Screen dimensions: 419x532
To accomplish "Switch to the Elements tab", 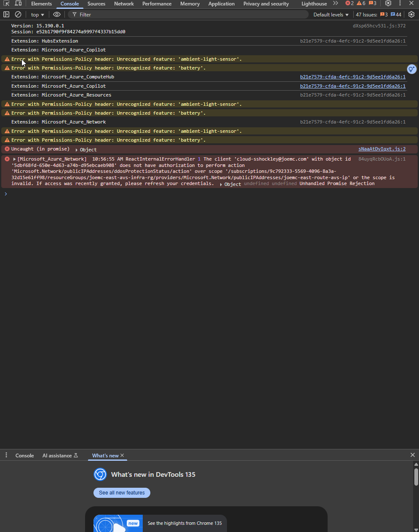I will pyautogui.click(x=41, y=3).
